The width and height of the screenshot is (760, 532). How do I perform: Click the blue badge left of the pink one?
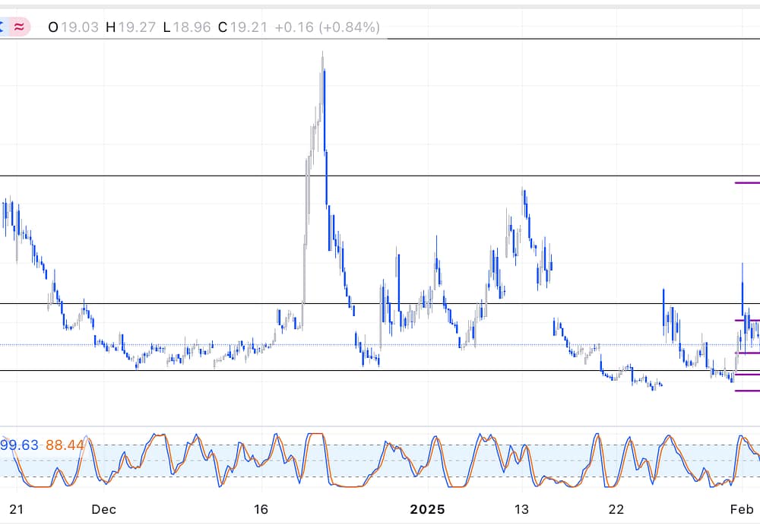(2, 27)
